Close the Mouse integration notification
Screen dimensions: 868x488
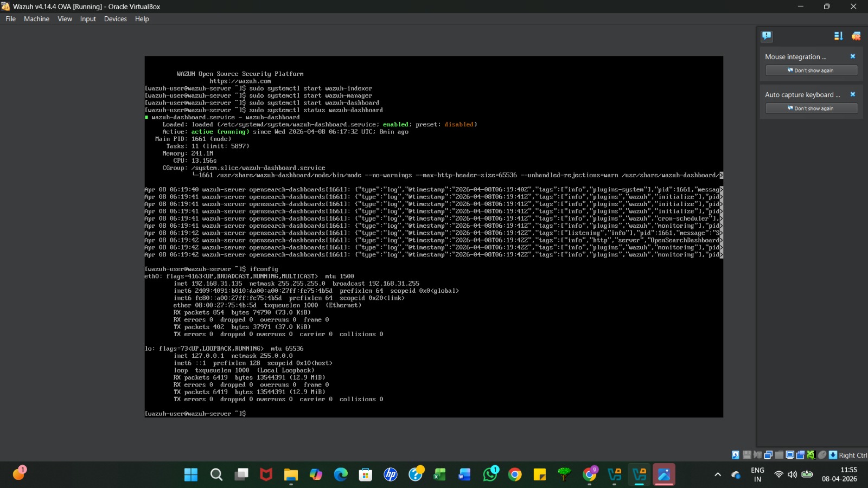click(853, 56)
